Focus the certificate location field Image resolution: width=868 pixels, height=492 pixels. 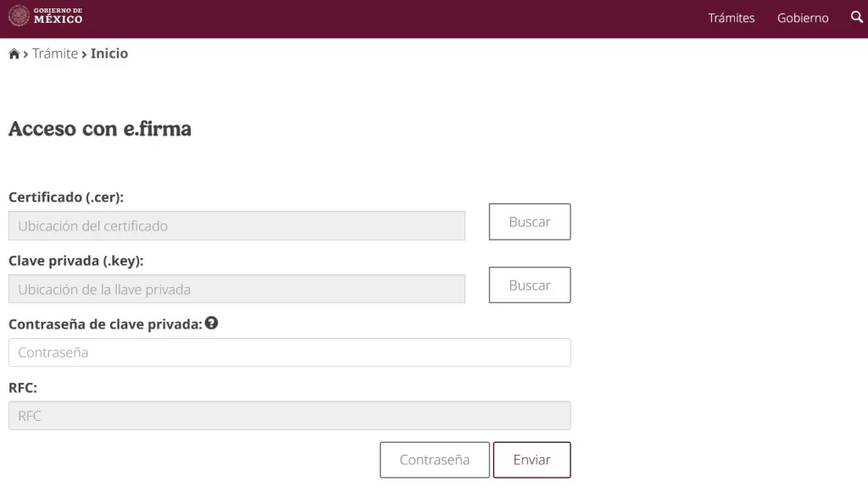pos(236,226)
